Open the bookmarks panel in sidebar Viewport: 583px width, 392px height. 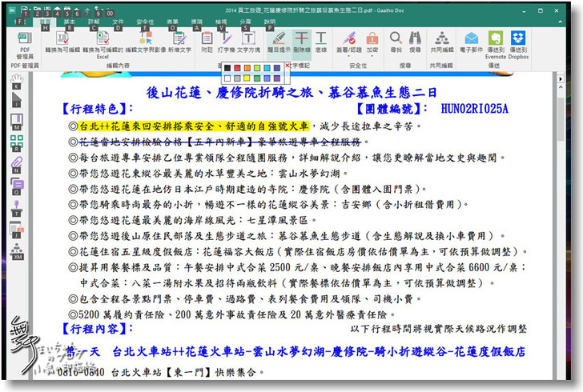point(16,121)
